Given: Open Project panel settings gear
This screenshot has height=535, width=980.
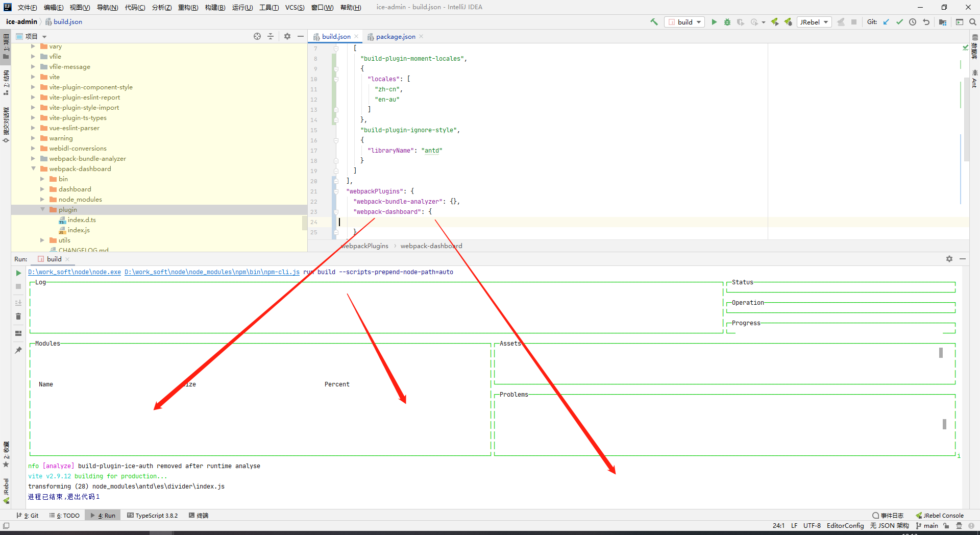Looking at the screenshot, I should coord(287,36).
